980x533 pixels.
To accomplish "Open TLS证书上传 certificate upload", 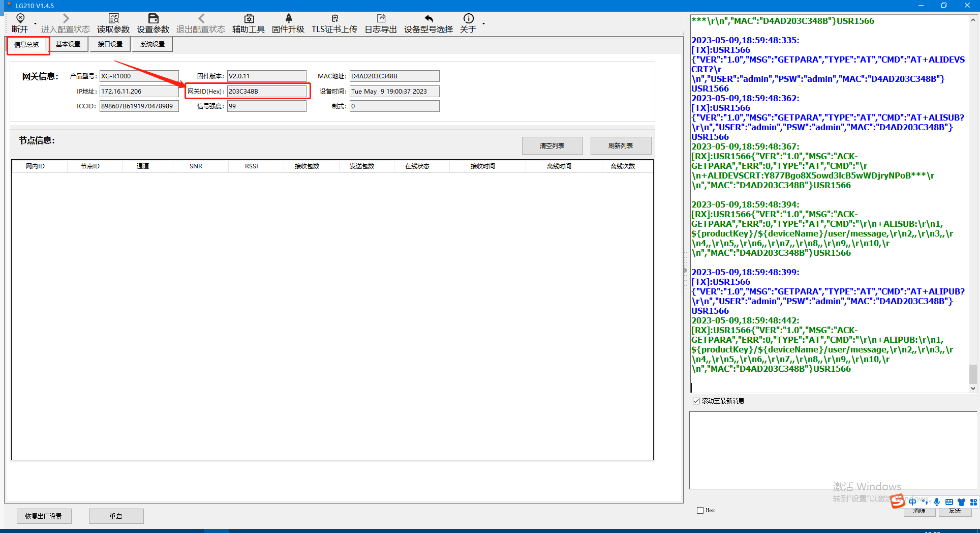I will [334, 19].
